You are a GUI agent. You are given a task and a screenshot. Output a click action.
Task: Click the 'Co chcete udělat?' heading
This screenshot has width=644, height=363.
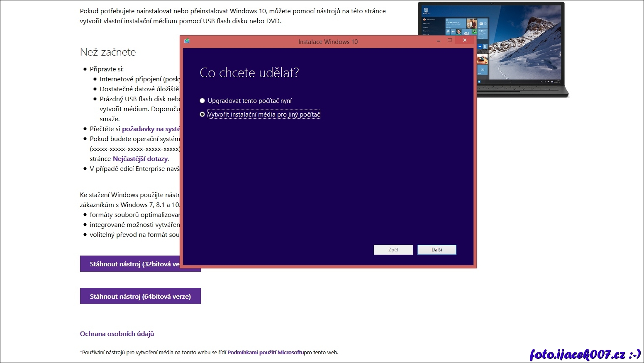click(249, 73)
